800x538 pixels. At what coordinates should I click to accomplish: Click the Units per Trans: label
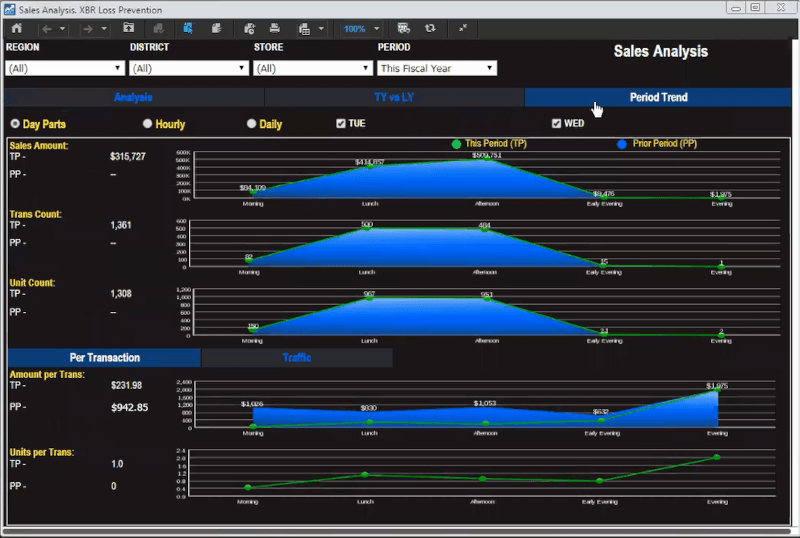(x=42, y=453)
